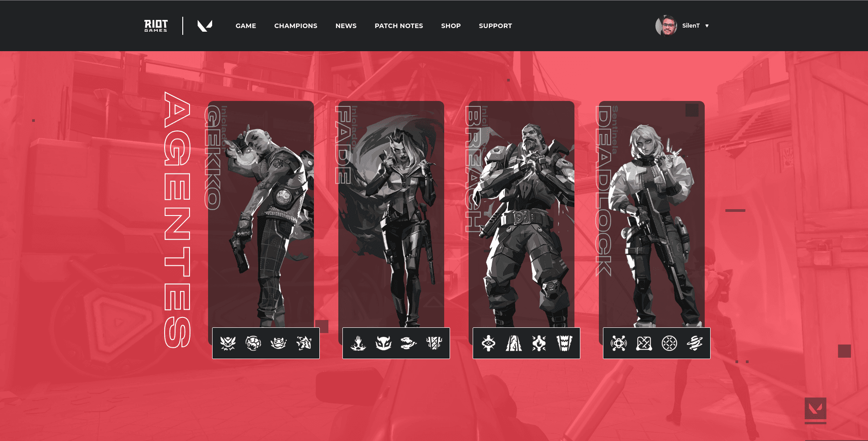Image resolution: width=868 pixels, height=441 pixels.
Task: Select Breach's third ability icon
Action: (539, 343)
